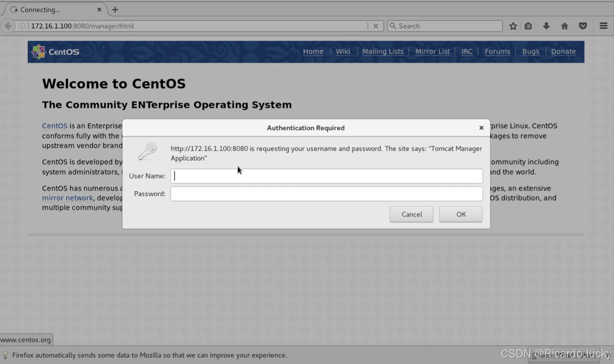Open the Mirror List link
The image size is (614, 364).
[433, 51]
